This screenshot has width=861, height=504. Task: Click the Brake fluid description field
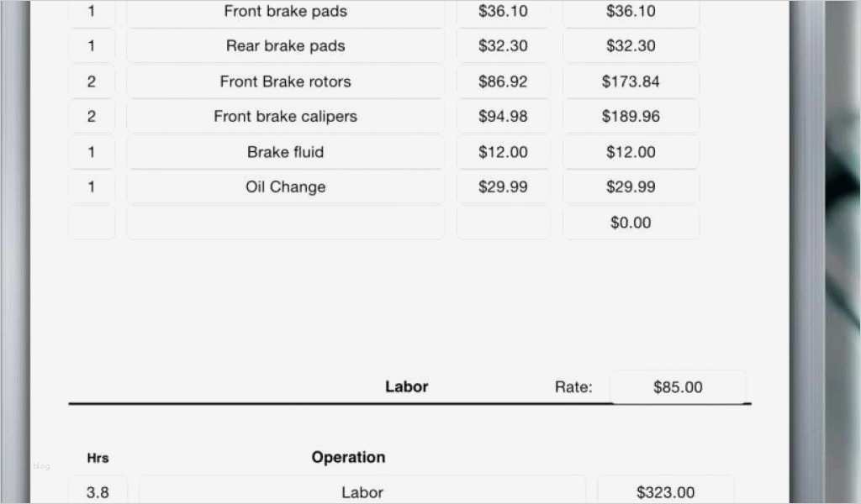[285, 152]
